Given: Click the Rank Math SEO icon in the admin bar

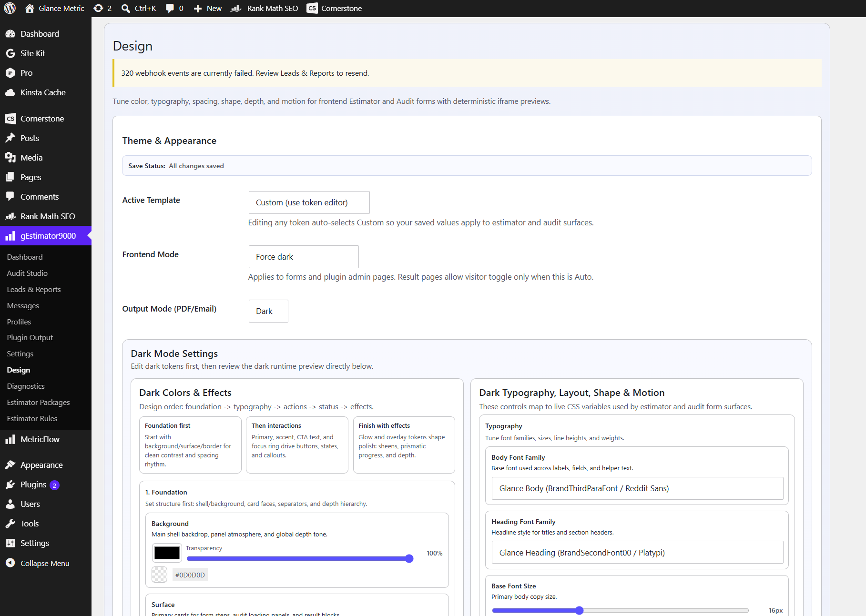Looking at the screenshot, I should [236, 9].
